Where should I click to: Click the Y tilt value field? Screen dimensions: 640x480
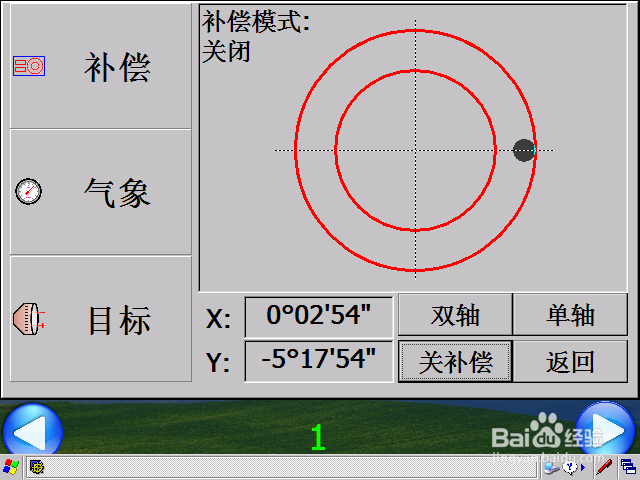(319, 362)
